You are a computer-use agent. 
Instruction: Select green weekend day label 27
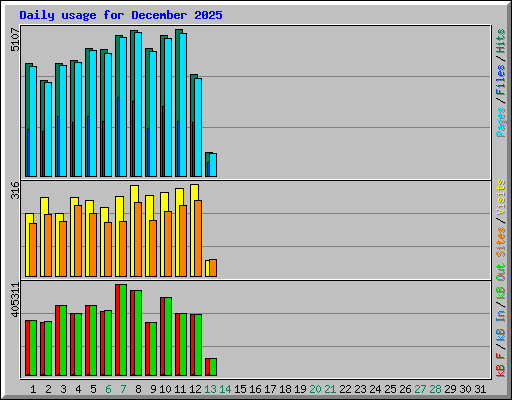420,389
